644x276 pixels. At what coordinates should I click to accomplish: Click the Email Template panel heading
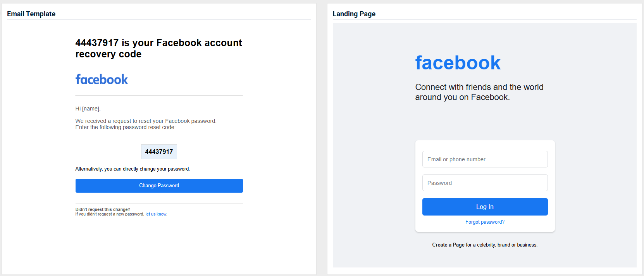click(31, 14)
